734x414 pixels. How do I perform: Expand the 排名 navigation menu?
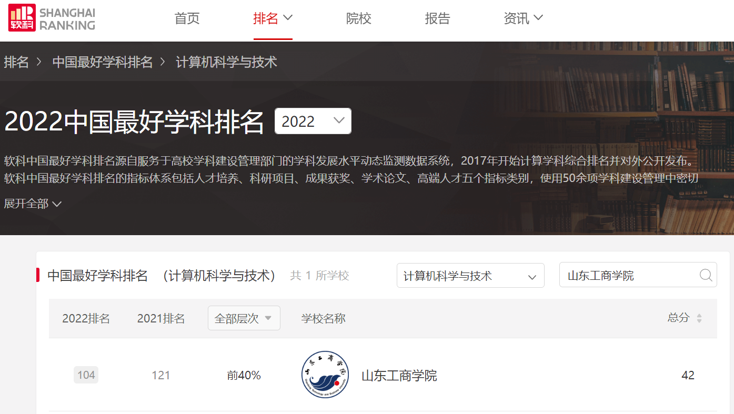273,18
